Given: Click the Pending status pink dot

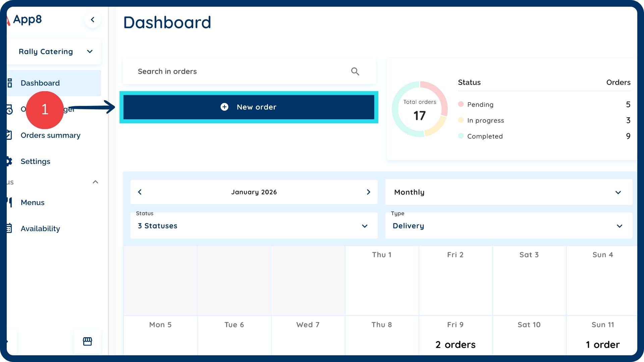Looking at the screenshot, I should tap(461, 104).
